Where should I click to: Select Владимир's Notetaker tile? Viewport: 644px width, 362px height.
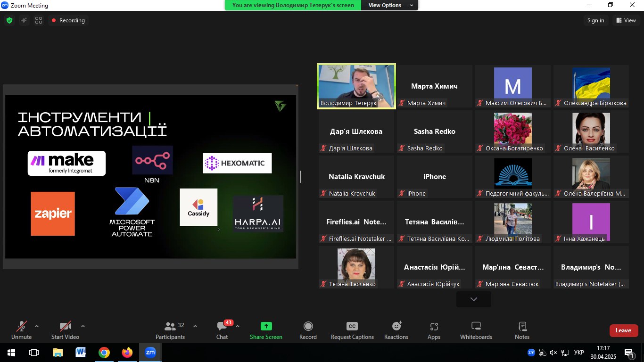591,267
